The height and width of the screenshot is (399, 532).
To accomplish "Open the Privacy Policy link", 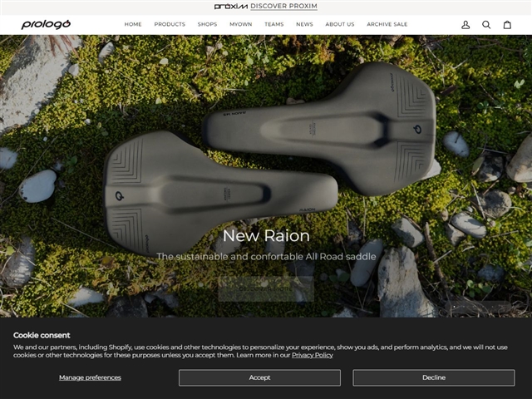I will 312,355.
